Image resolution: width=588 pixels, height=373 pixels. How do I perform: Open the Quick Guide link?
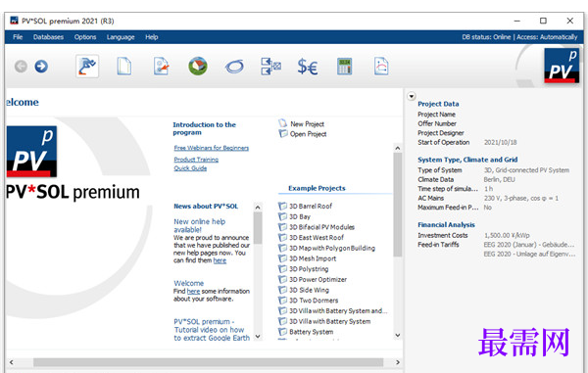[190, 168]
